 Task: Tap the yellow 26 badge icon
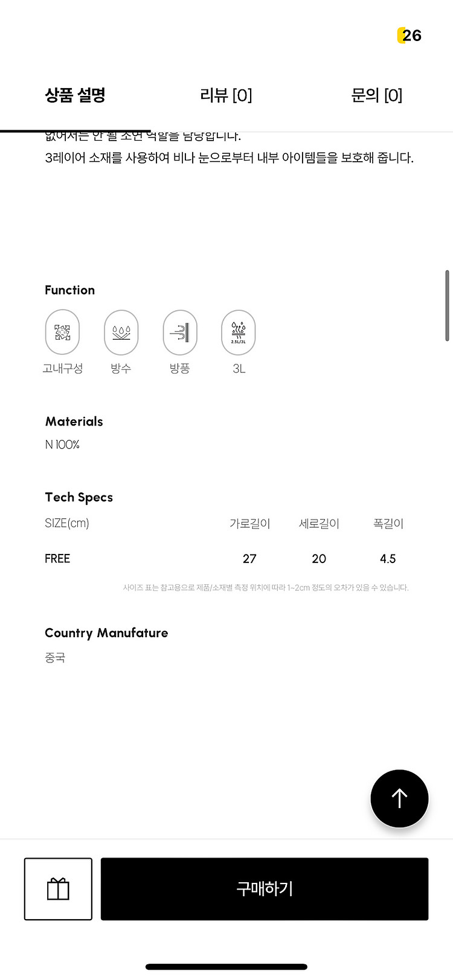click(410, 36)
